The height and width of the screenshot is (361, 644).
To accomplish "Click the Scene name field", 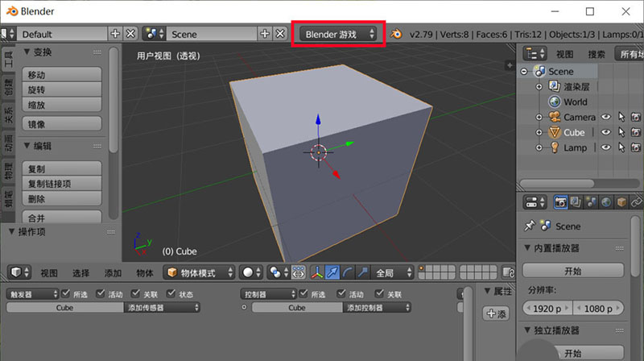I will [211, 34].
